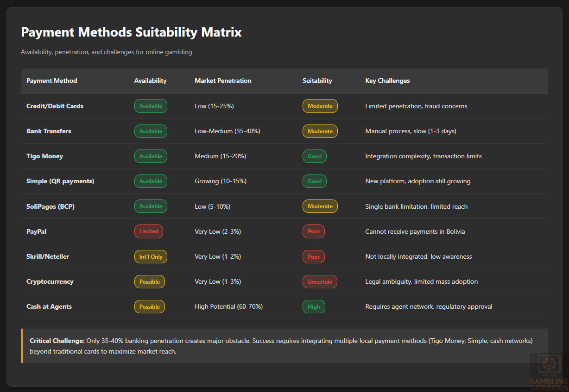Click the Uncertain suitability badge
This screenshot has height=392, width=569.
[x=320, y=282]
